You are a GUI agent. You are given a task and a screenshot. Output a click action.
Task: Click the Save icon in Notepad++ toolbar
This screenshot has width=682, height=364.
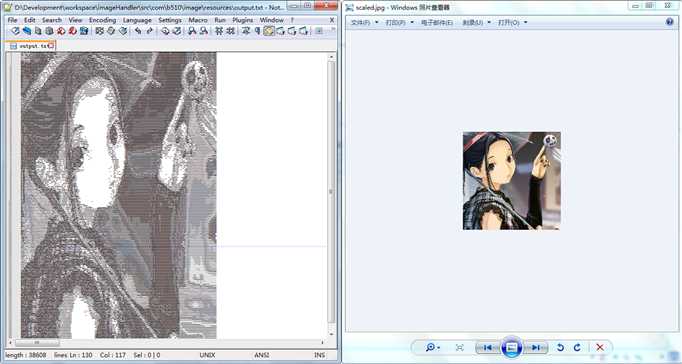tap(38, 30)
